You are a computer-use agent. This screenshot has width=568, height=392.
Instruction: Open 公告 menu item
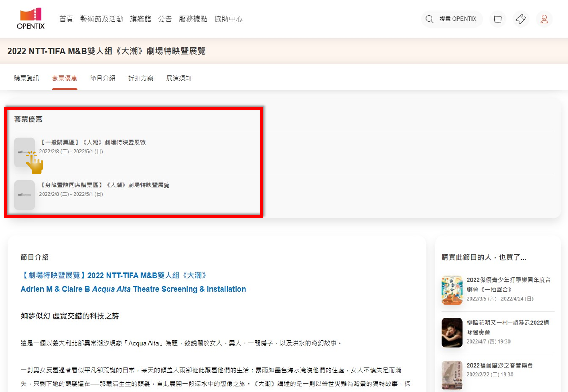click(x=165, y=19)
